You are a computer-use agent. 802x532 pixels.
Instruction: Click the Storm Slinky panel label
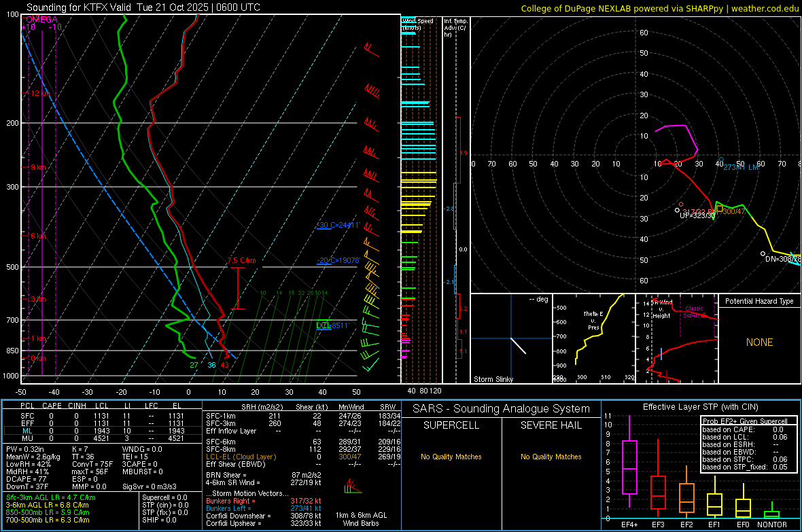[x=493, y=379]
